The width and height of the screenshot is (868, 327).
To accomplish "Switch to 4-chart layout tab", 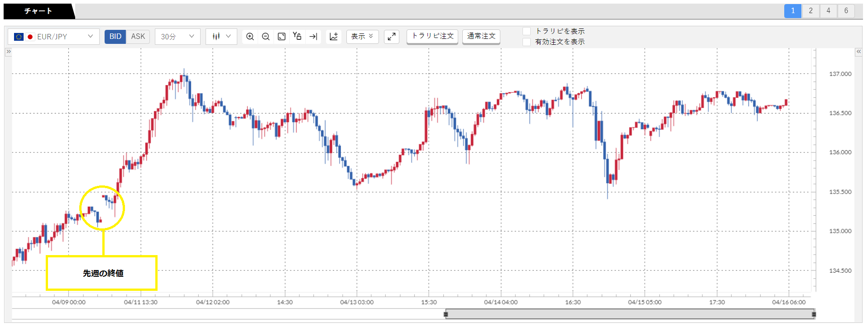I will 828,11.
